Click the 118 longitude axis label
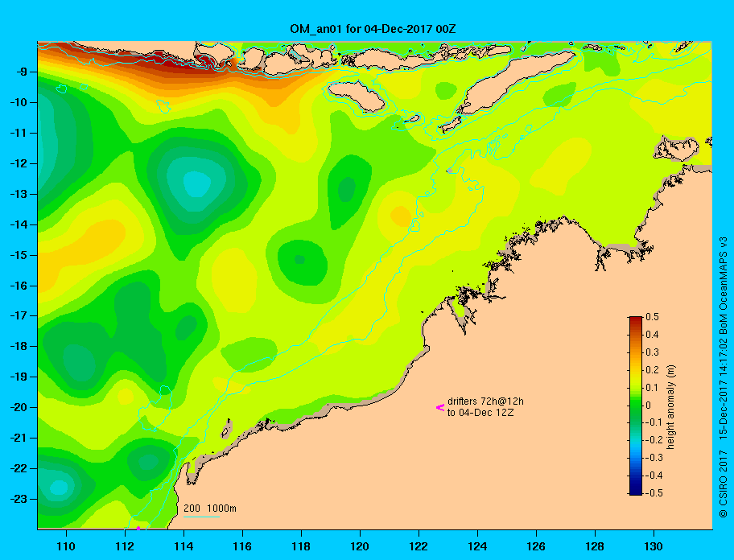Viewport: 734px width, 560px height. click(301, 546)
